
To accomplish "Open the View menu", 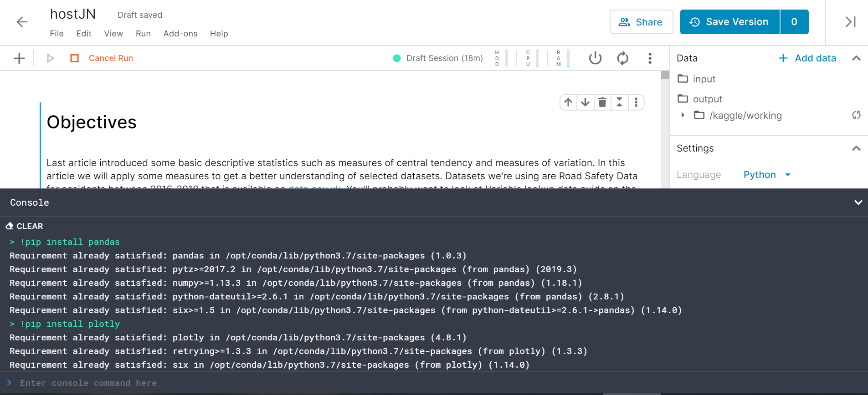I will point(113,34).
